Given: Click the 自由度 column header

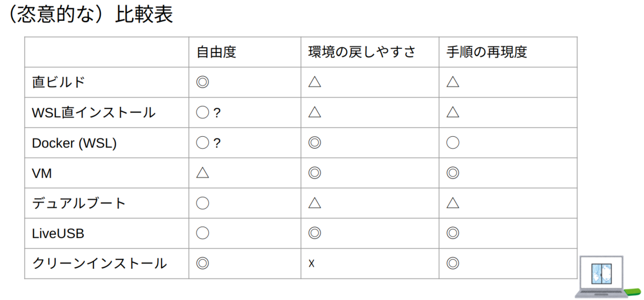Looking at the screenshot, I should (216, 52).
